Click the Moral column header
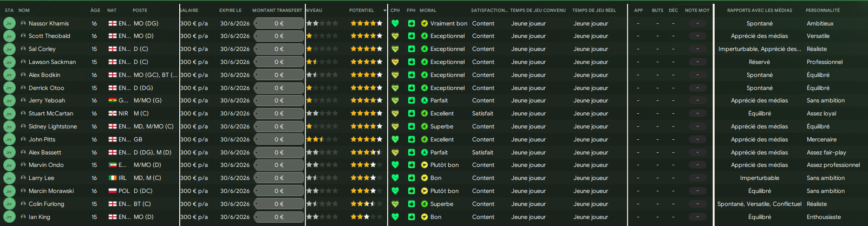Image resolution: width=868 pixels, height=226 pixels. click(428, 10)
